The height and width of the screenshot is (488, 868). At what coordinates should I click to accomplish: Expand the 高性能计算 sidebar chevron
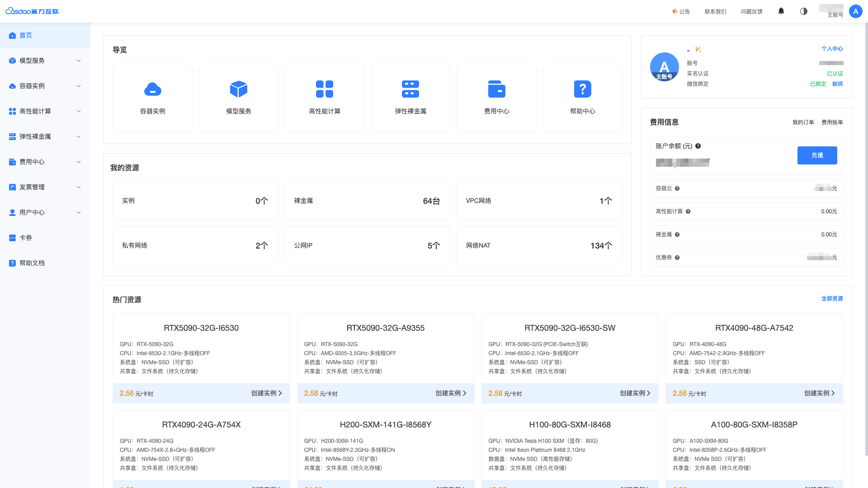tap(79, 111)
